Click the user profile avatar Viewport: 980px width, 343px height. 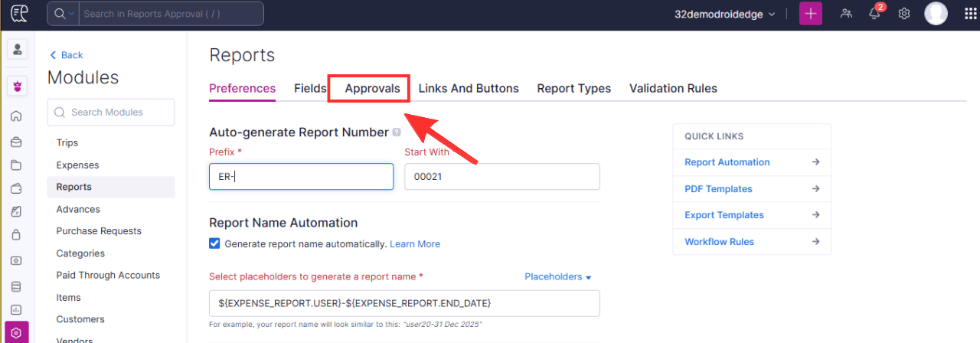pyautogui.click(x=936, y=14)
